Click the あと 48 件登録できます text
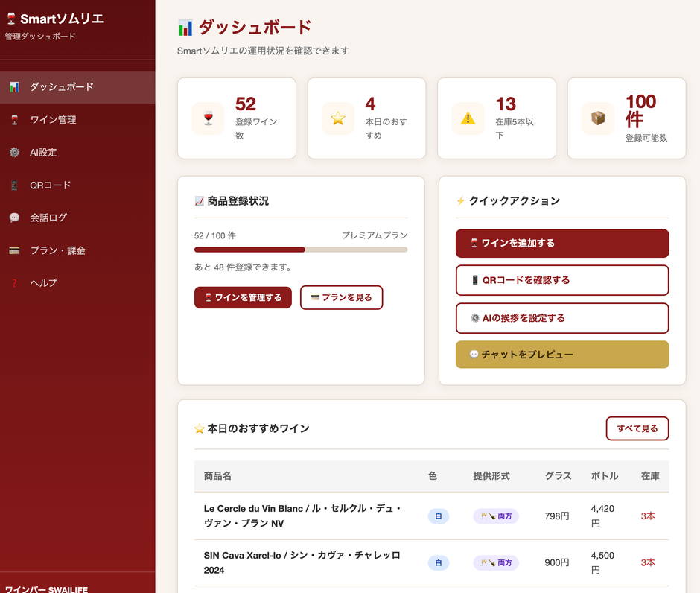The image size is (700, 593). (x=244, y=267)
